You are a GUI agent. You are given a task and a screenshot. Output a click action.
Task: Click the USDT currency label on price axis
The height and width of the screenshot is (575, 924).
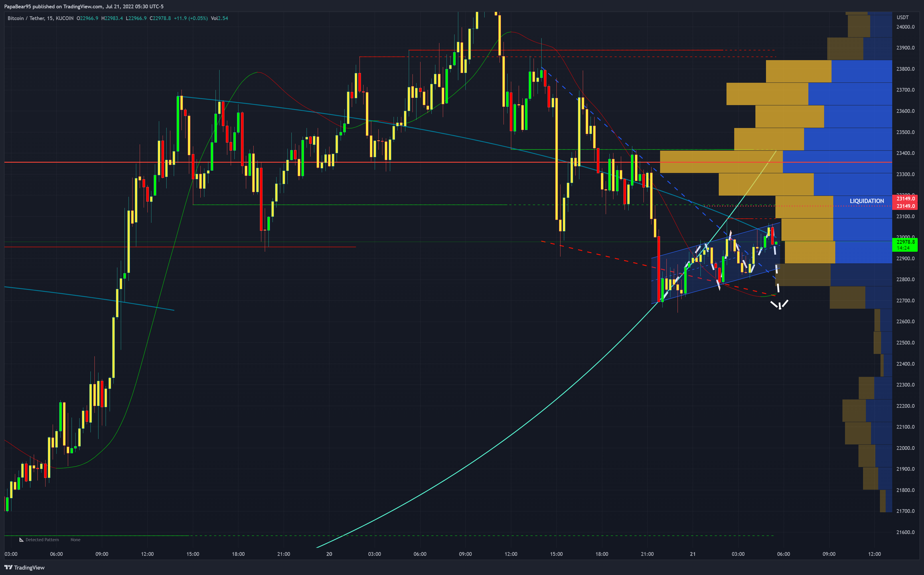(x=902, y=17)
